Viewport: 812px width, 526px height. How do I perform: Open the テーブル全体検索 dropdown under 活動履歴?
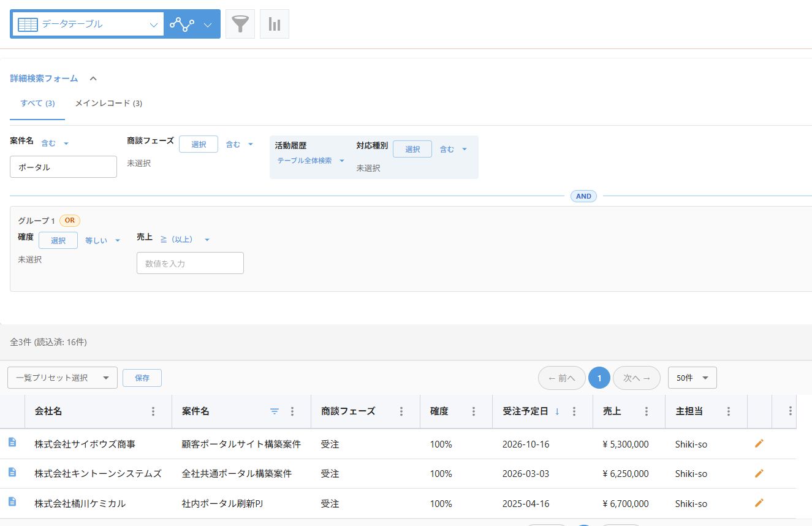310,160
